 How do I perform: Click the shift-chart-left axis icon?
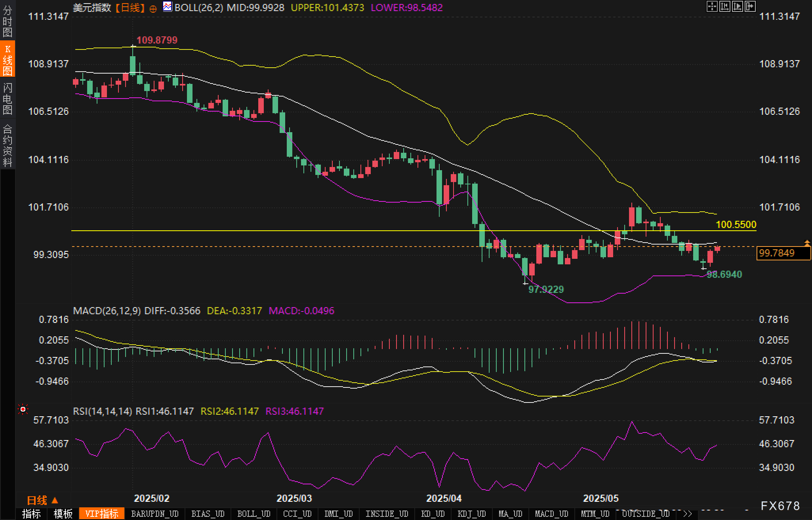coord(724,6)
